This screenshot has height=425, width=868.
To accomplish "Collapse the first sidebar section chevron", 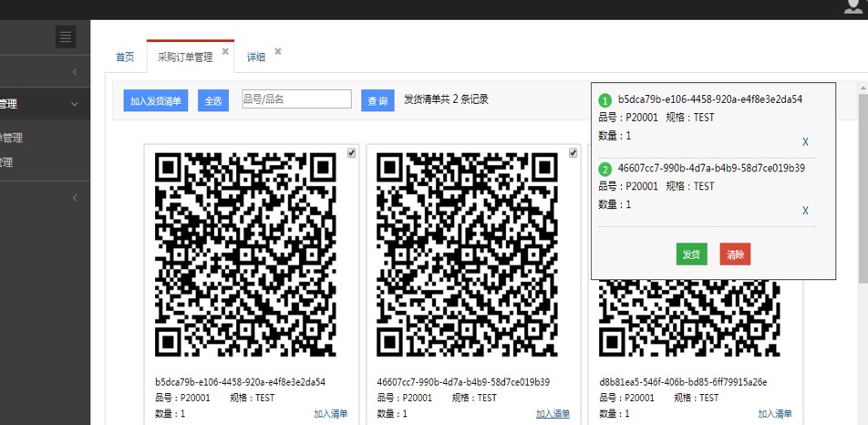I will (x=75, y=71).
